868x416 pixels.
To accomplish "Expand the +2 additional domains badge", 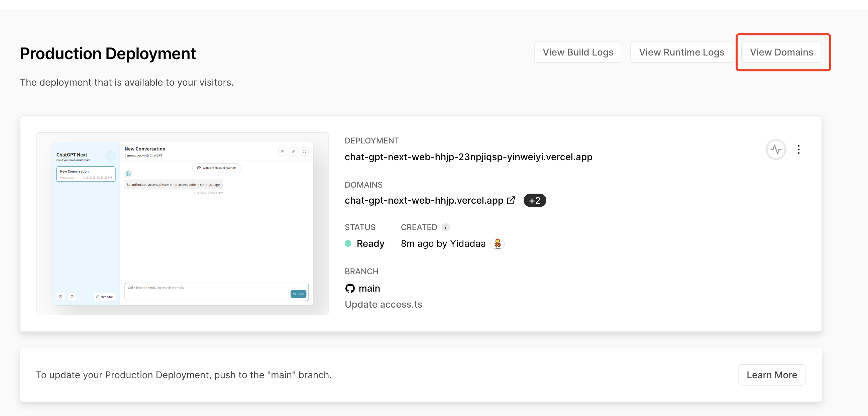I will point(534,200).
